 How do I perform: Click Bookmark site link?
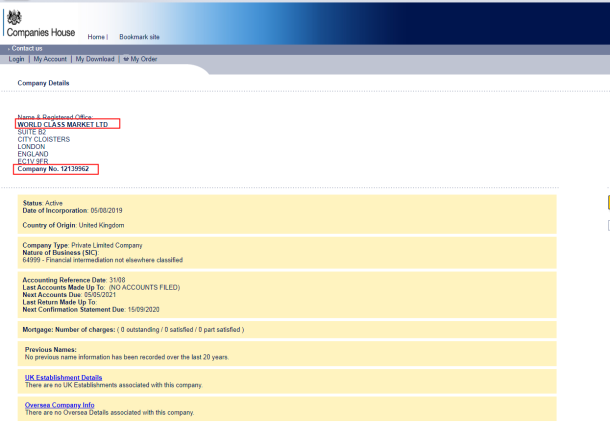click(139, 37)
